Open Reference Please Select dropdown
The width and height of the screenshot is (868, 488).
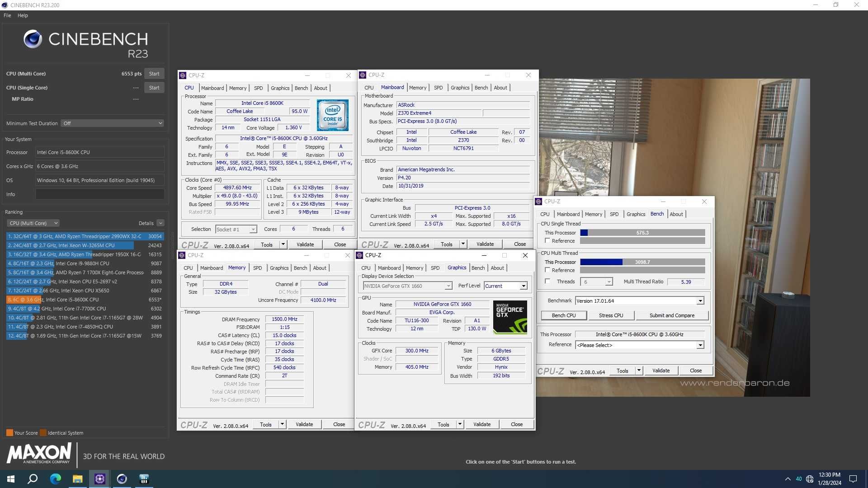pyautogui.click(x=639, y=345)
